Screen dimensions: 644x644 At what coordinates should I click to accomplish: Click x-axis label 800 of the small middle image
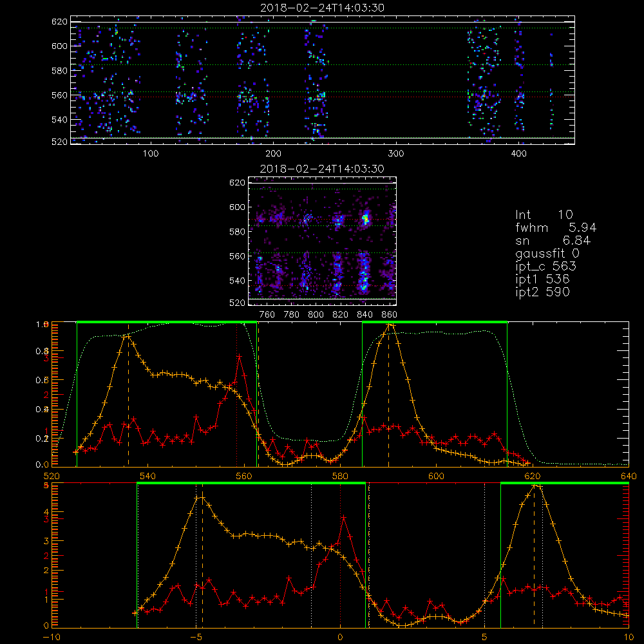316,315
